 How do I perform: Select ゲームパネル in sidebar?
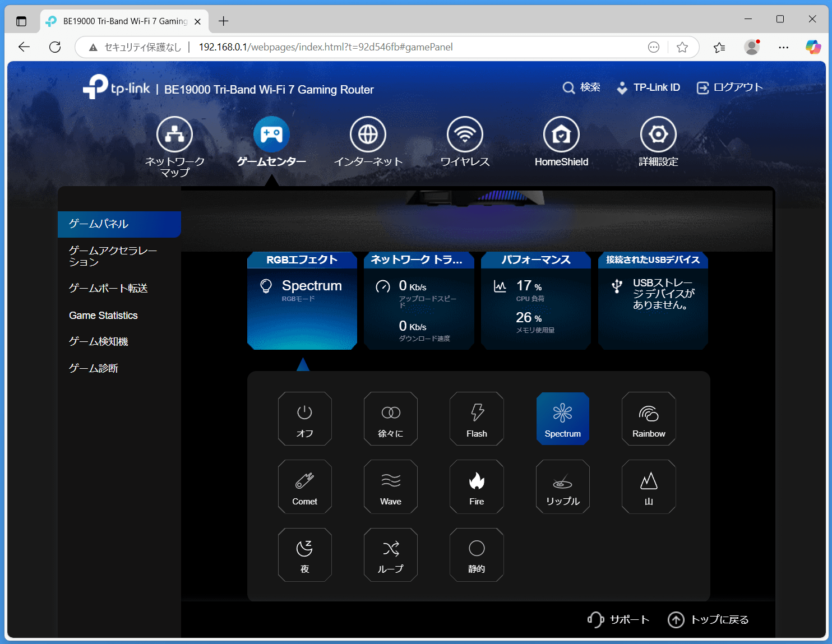[119, 224]
